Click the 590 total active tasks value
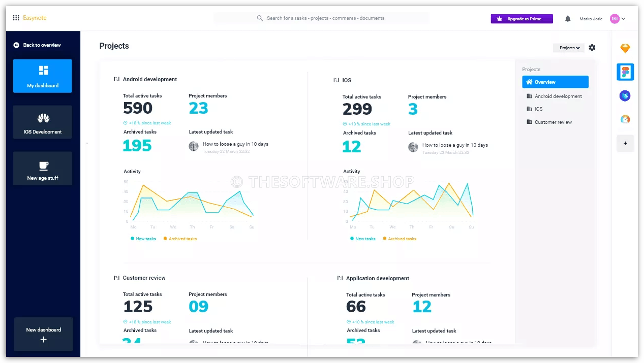 click(x=138, y=108)
